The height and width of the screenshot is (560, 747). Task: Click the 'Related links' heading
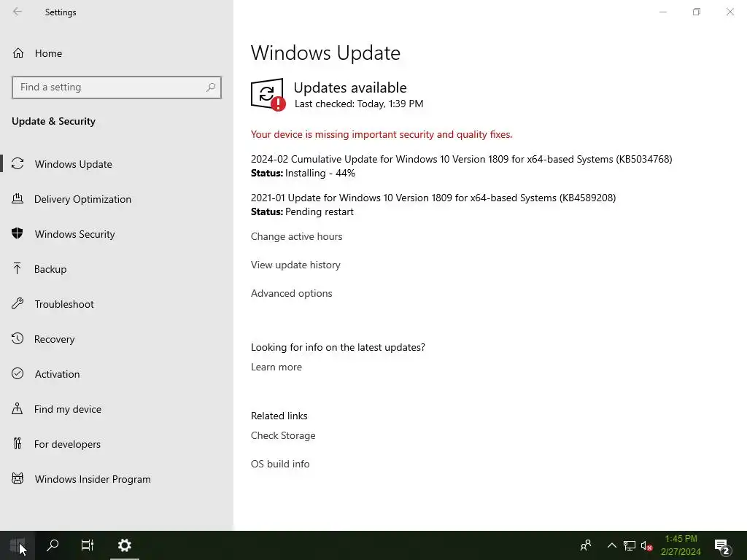click(279, 416)
